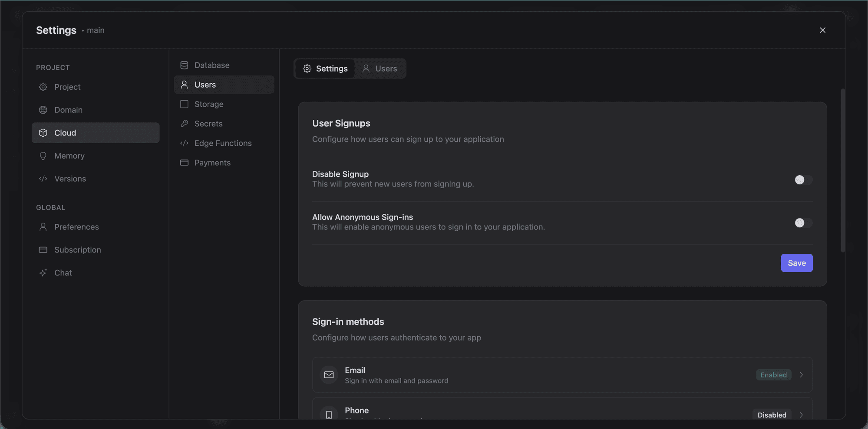Open the Versions section

96,179
